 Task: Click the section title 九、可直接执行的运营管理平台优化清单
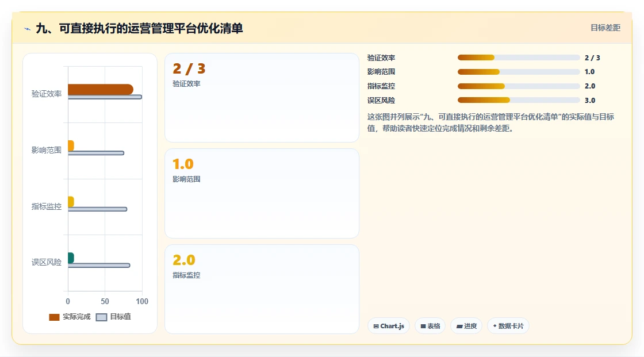click(139, 28)
